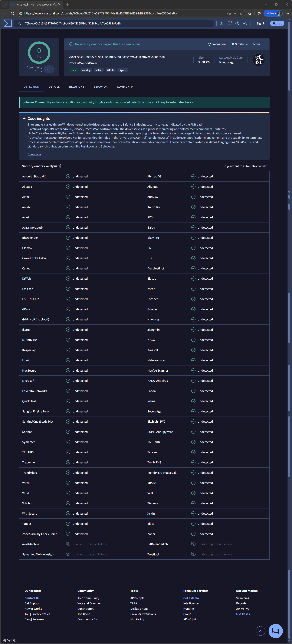Viewport: 292px width, 644px height.
Task: Expand the More dropdown
Action: click(258, 44)
